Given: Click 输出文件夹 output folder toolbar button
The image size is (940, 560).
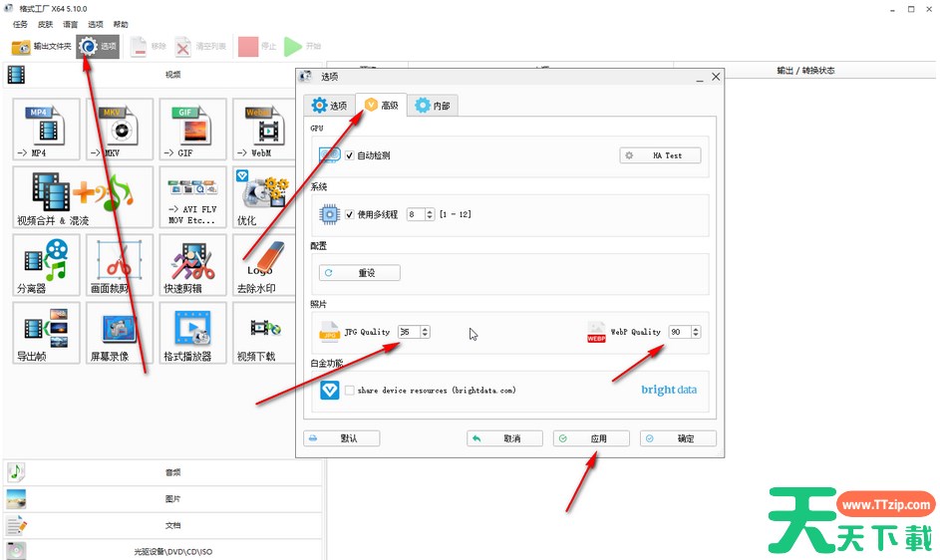Looking at the screenshot, I should [41, 46].
